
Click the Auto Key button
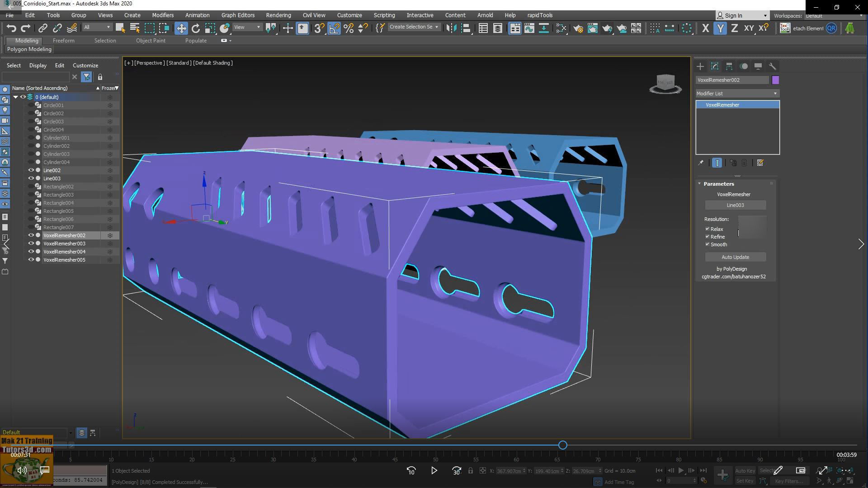pos(745,471)
